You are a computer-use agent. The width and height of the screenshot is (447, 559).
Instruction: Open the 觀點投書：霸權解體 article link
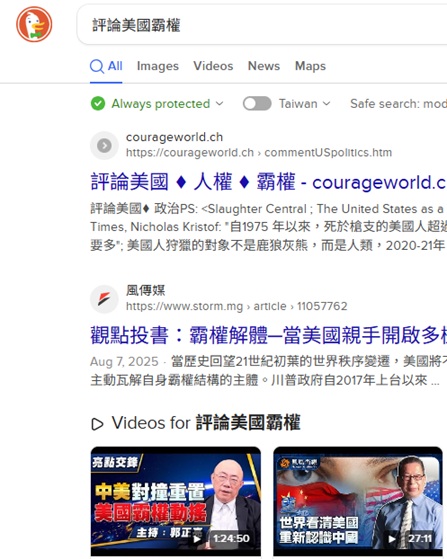pyautogui.click(x=268, y=335)
